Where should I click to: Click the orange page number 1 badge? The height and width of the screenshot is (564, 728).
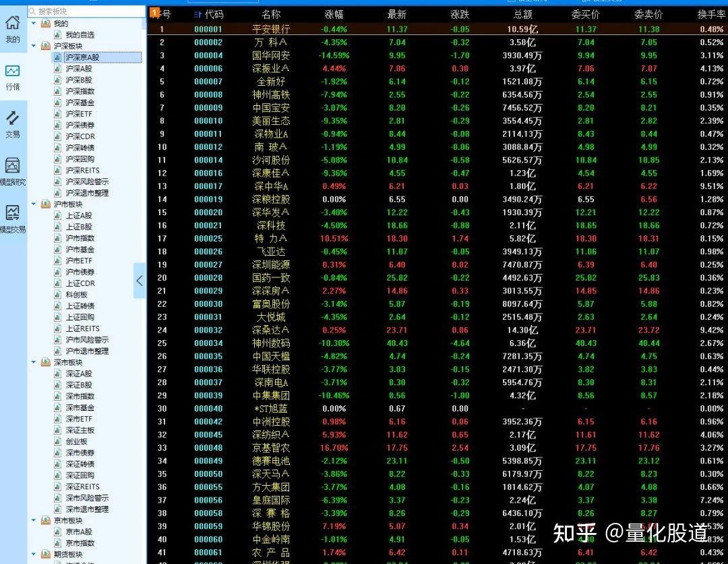tap(153, 12)
